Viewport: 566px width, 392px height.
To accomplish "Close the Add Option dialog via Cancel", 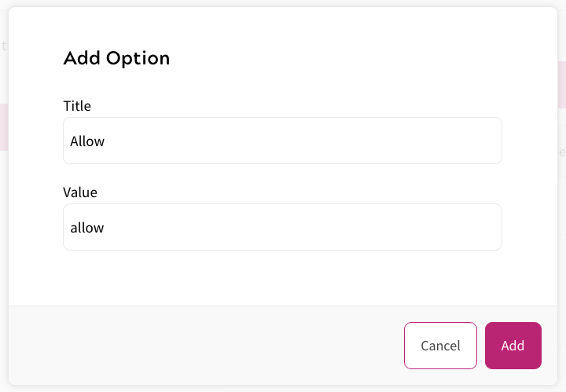I will pyautogui.click(x=440, y=346).
